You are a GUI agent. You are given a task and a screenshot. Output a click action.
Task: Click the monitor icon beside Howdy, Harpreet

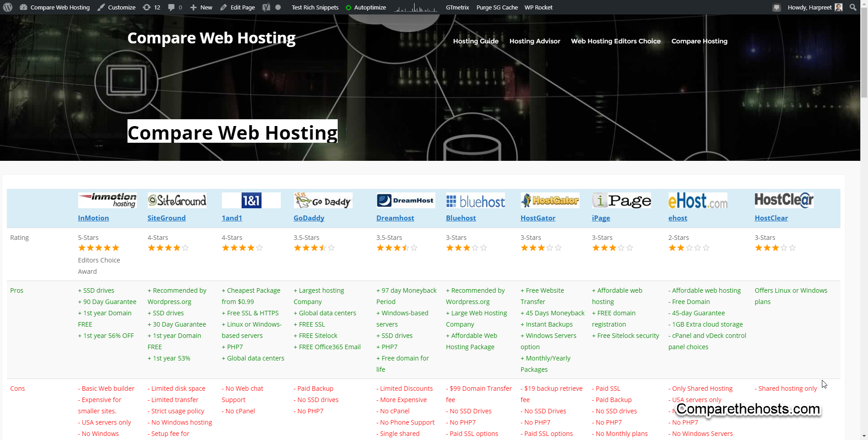point(777,7)
